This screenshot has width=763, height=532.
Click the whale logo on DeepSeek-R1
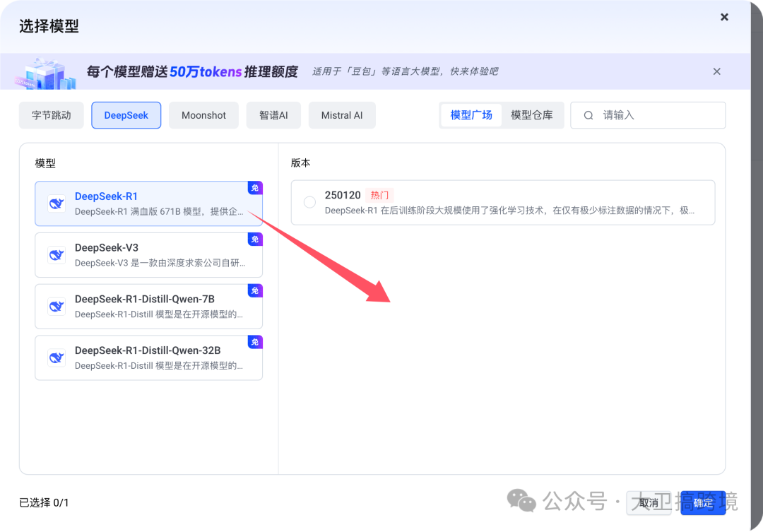(x=56, y=203)
